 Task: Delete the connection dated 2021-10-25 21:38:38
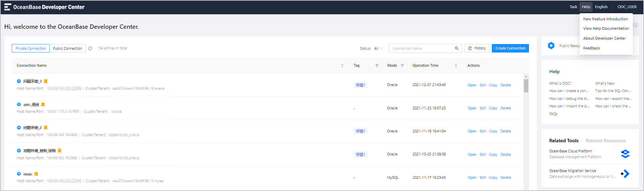click(x=506, y=154)
